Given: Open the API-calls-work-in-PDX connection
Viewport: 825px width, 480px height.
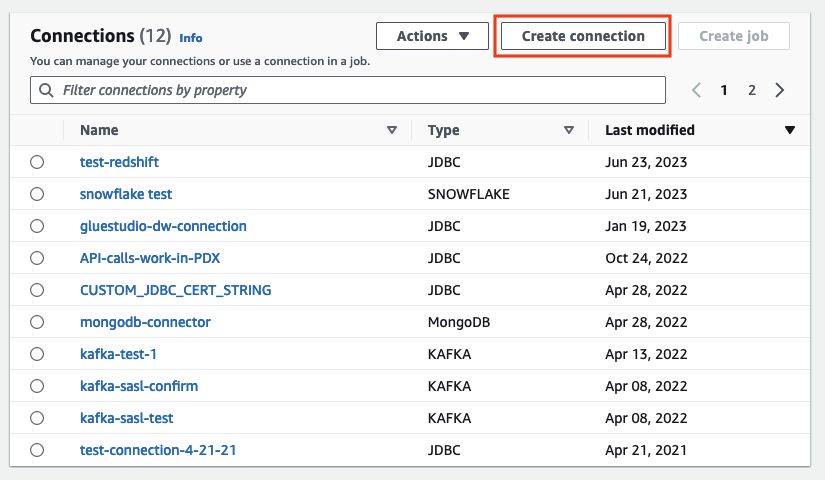Looking at the screenshot, I should point(150,258).
